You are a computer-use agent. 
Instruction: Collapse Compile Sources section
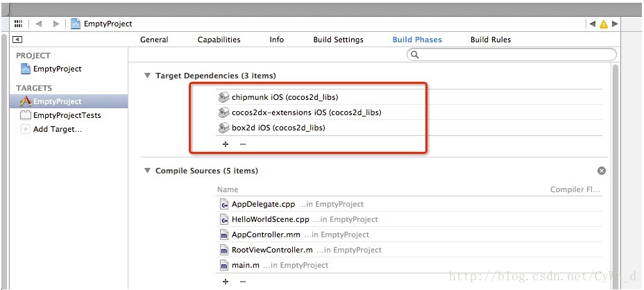pos(147,171)
